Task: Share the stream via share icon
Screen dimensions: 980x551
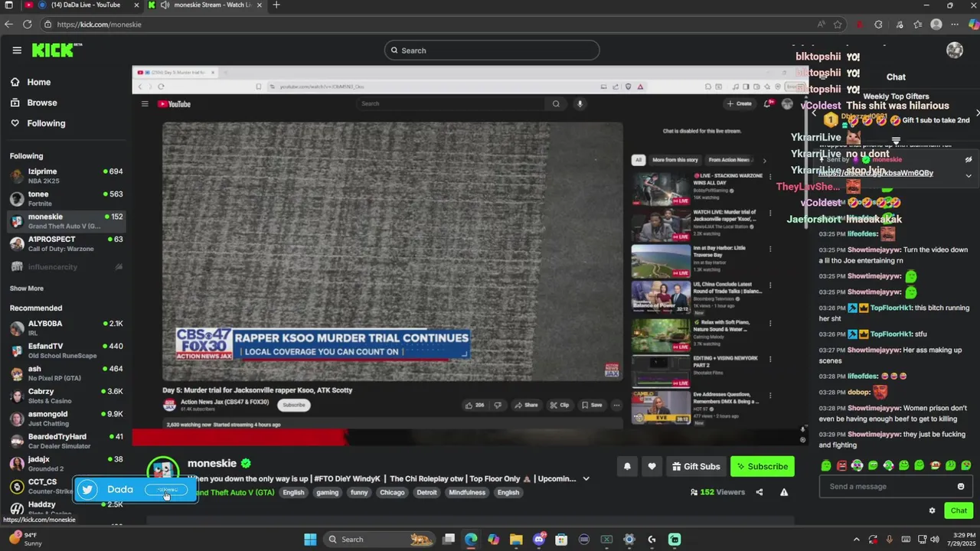Action: point(759,492)
